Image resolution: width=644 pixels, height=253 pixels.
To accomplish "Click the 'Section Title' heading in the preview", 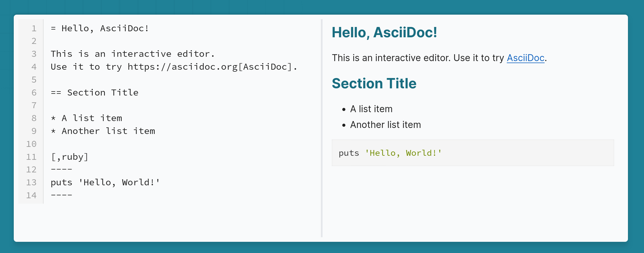I will (374, 83).
